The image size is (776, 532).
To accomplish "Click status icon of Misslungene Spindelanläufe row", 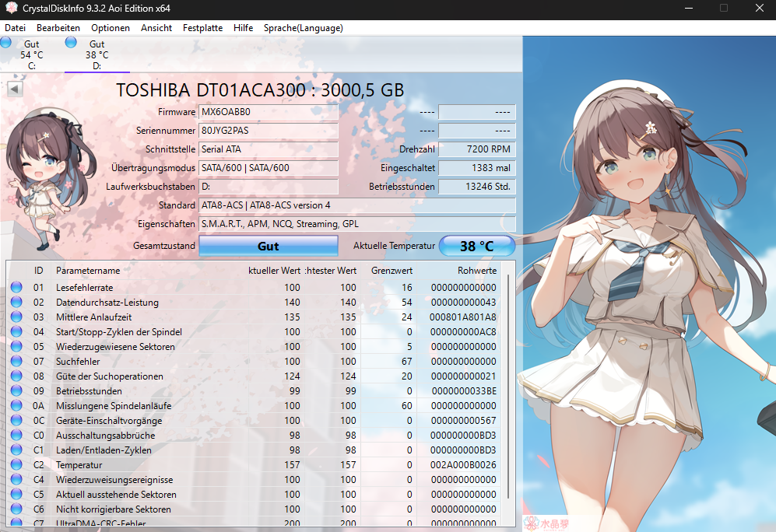I will (x=16, y=405).
